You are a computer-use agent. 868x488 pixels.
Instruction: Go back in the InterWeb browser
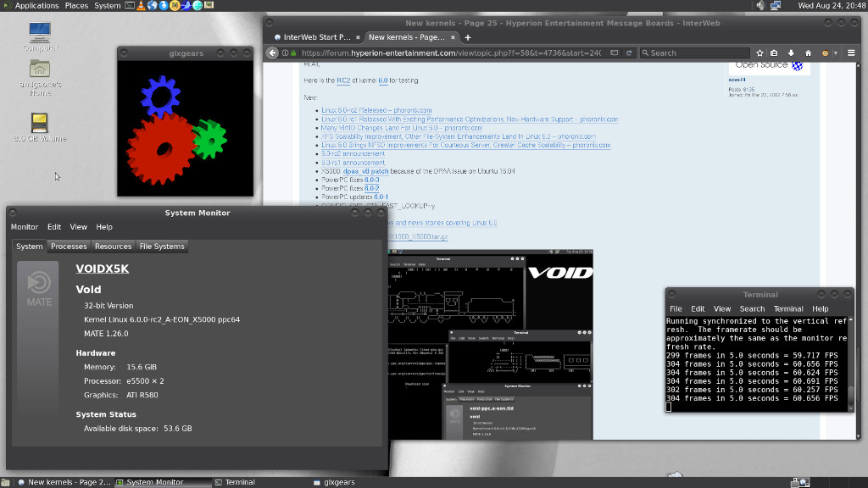point(272,53)
